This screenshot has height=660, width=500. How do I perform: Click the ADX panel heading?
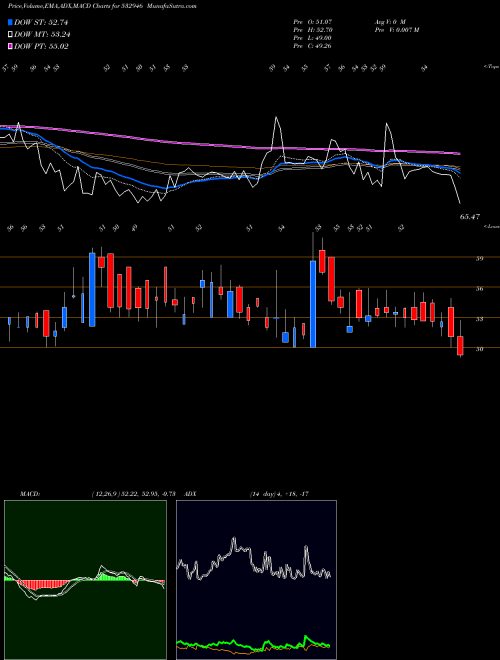coord(190,494)
